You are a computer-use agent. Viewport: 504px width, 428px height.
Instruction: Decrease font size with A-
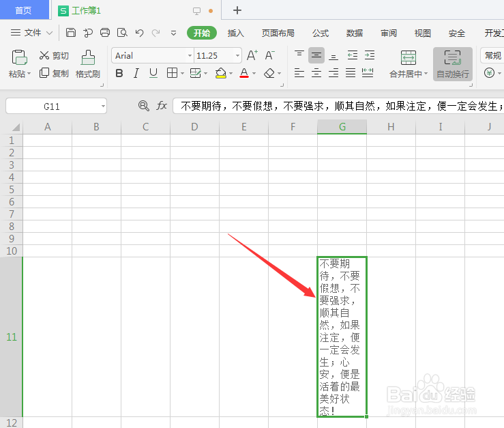point(269,55)
